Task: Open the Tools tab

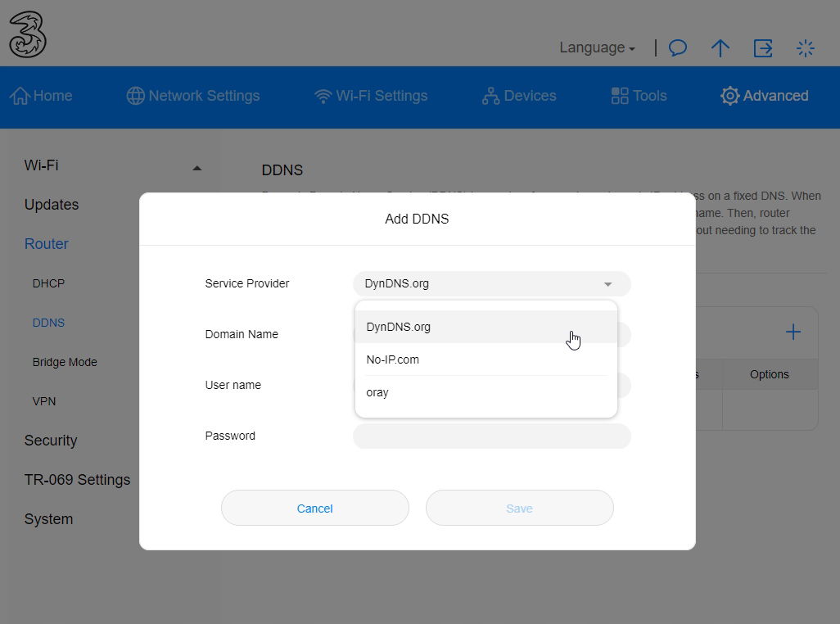Action: [x=639, y=96]
